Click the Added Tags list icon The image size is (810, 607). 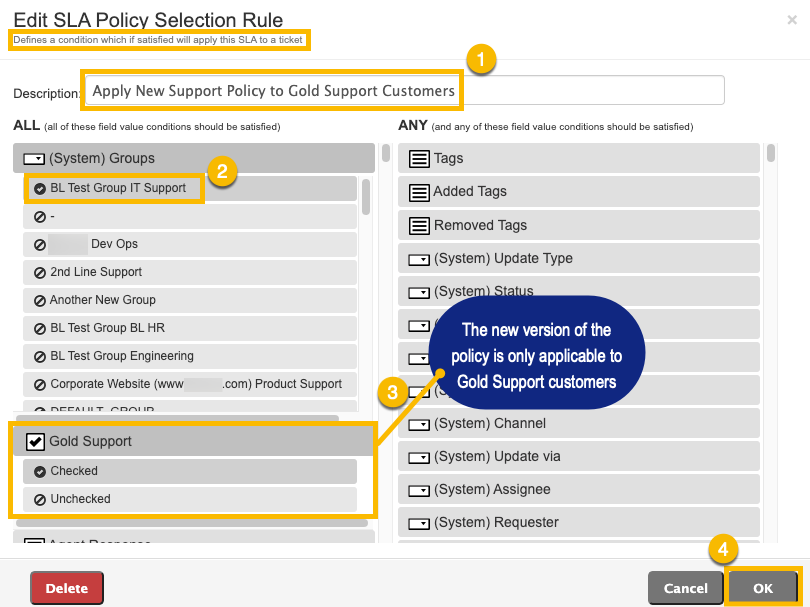tap(419, 192)
